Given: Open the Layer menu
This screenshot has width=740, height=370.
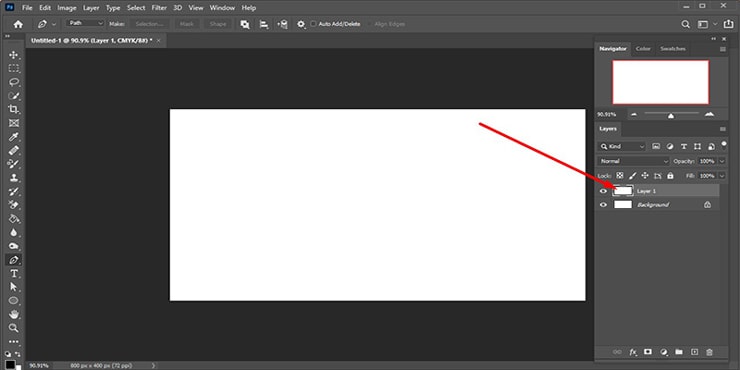Looking at the screenshot, I should 91,8.
